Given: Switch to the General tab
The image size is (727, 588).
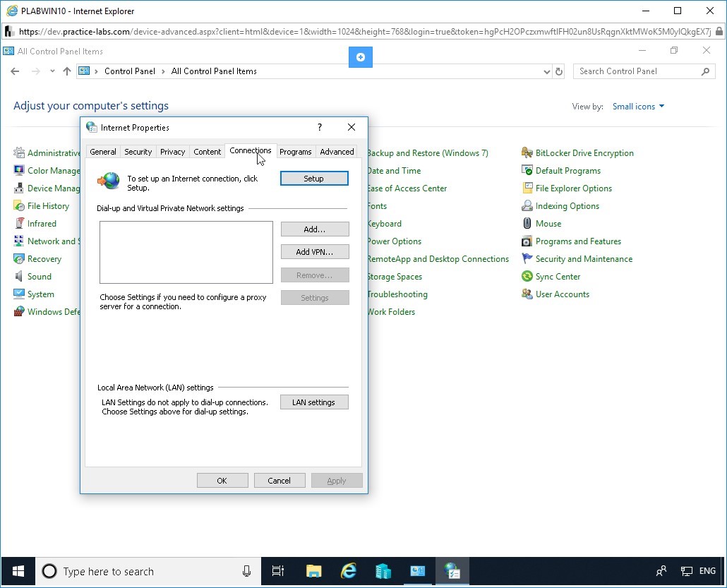Looking at the screenshot, I should (x=103, y=152).
